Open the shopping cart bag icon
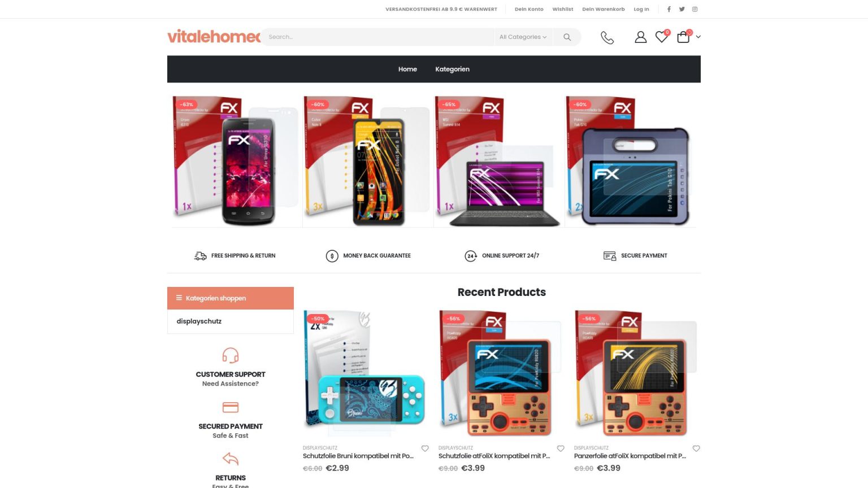 [x=683, y=37]
